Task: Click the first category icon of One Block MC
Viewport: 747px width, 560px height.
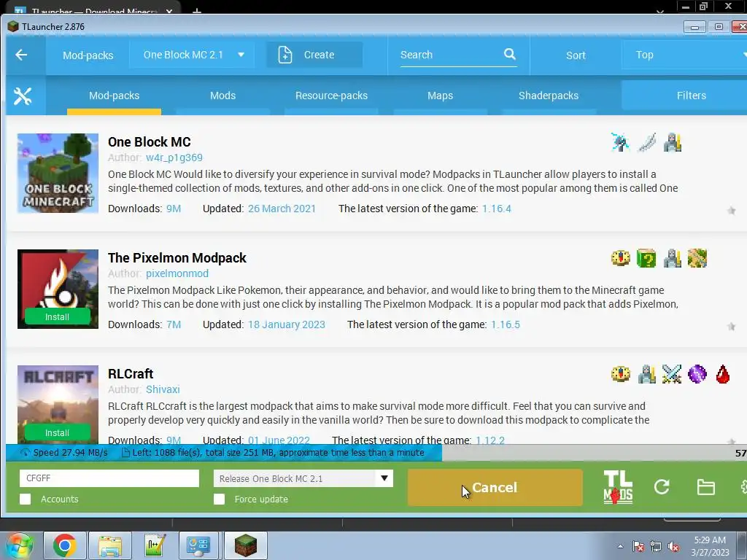Action: pyautogui.click(x=620, y=142)
